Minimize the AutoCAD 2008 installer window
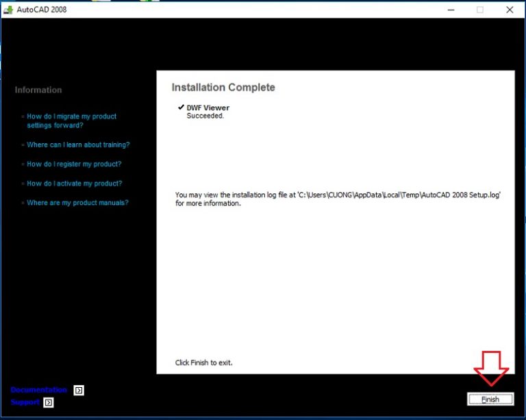 450,10
